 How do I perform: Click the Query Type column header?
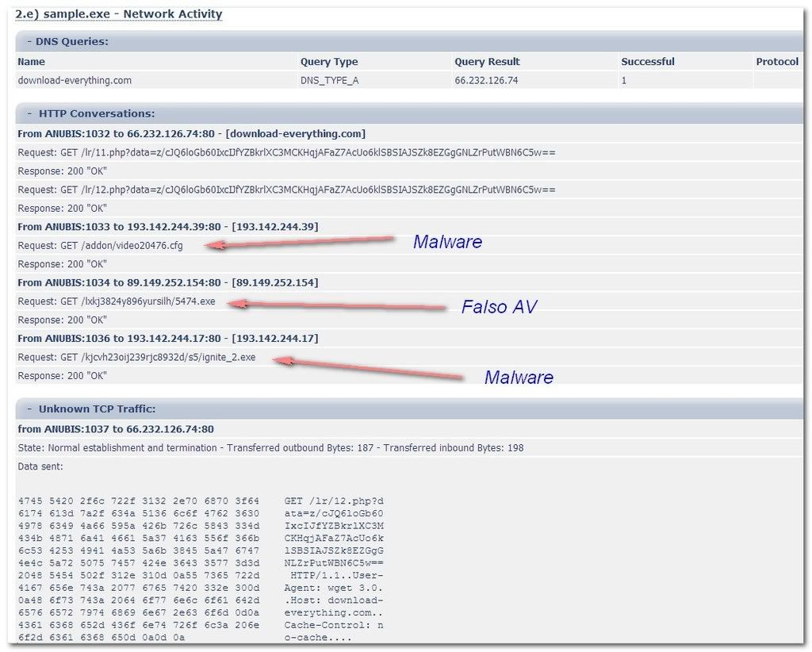click(328, 62)
